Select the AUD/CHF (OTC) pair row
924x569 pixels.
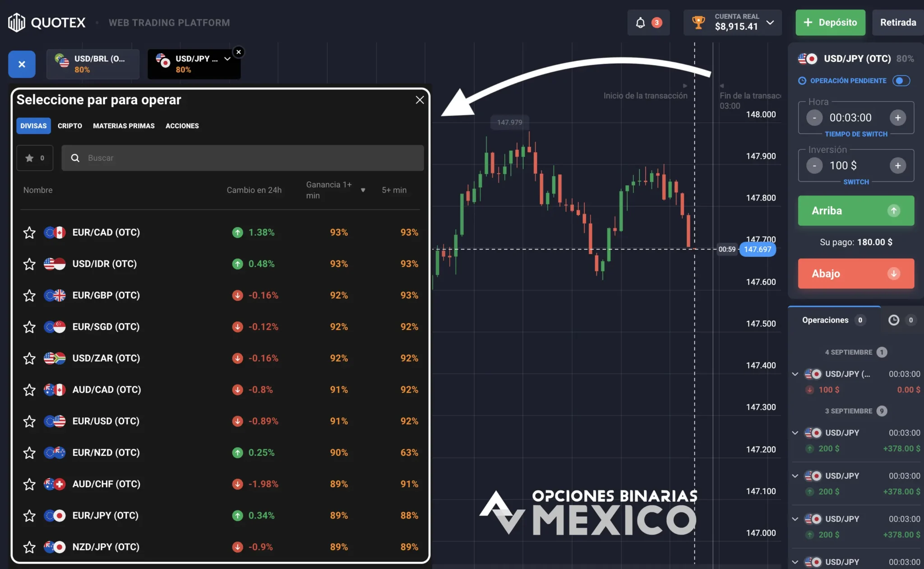coord(220,484)
